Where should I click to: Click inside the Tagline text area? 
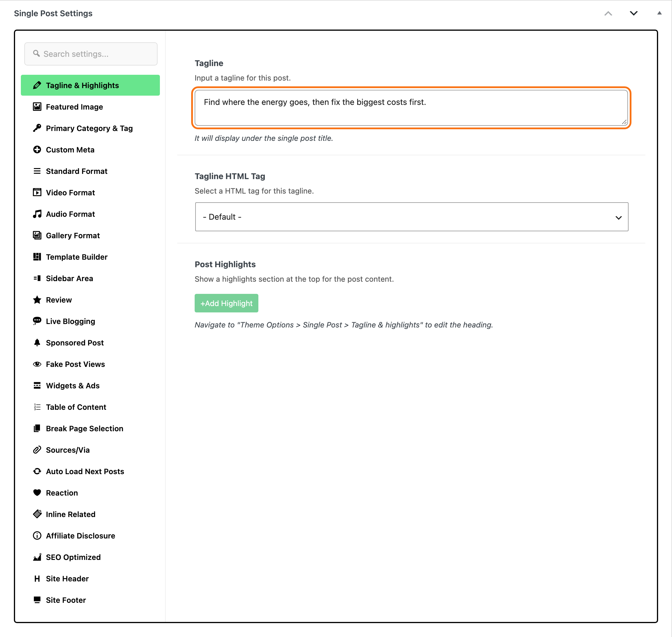[x=411, y=108]
